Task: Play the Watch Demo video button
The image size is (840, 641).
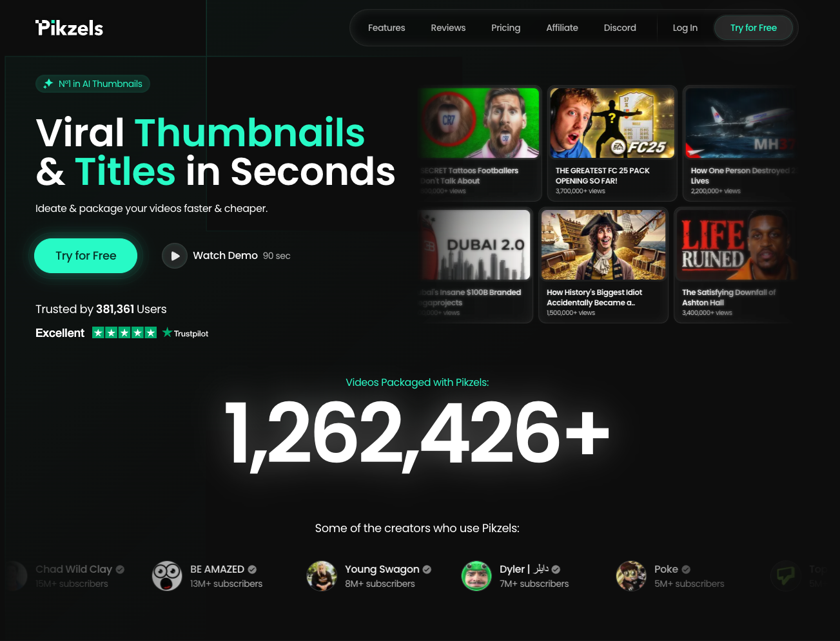Action: 174,256
